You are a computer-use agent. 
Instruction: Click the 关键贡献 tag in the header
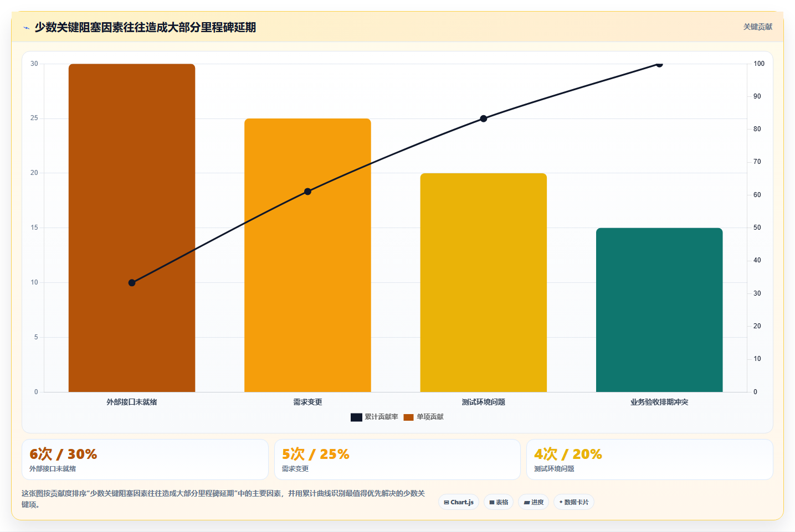[x=757, y=27]
